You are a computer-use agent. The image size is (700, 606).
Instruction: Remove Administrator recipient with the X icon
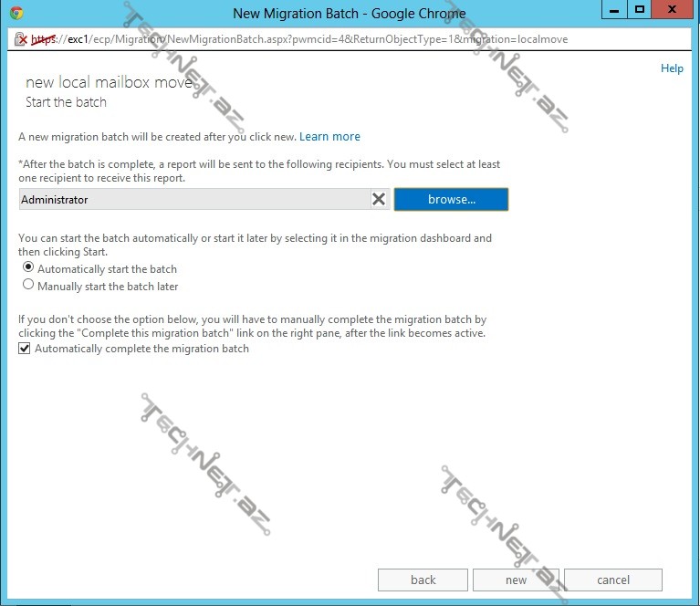click(379, 199)
